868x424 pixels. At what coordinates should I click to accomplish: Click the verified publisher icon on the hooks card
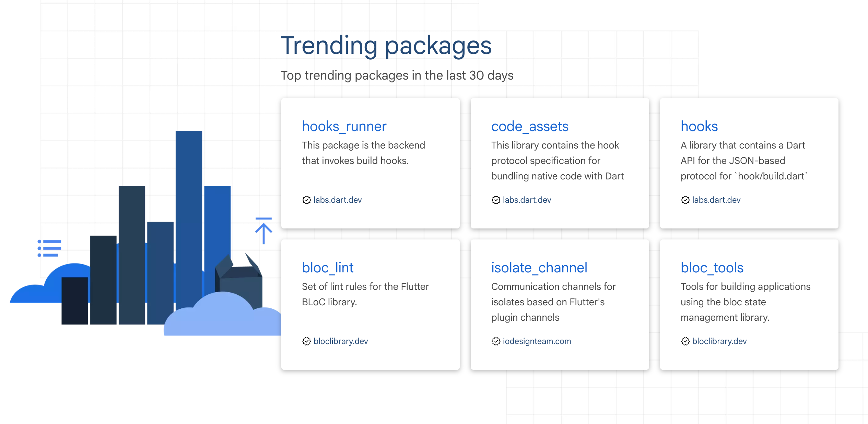pyautogui.click(x=685, y=200)
